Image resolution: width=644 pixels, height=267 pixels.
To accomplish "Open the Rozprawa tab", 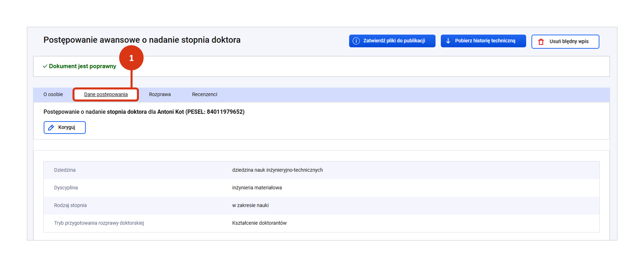I will (x=160, y=94).
